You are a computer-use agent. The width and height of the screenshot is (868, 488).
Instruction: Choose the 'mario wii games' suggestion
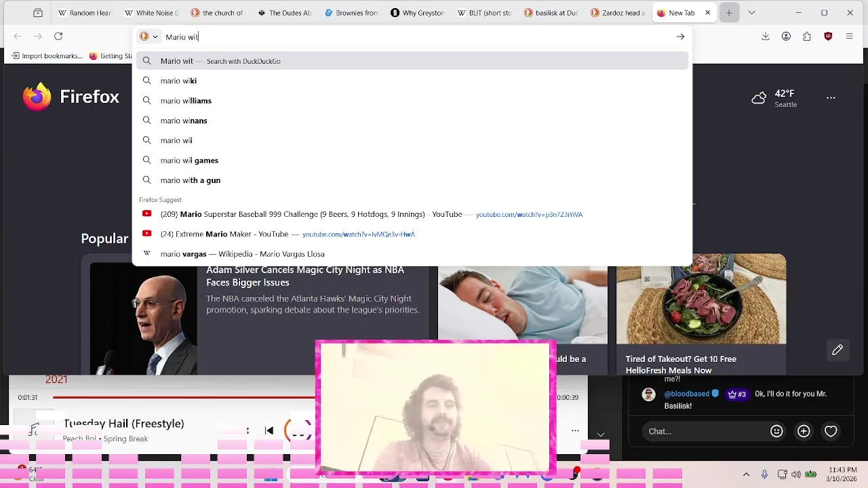point(412,161)
